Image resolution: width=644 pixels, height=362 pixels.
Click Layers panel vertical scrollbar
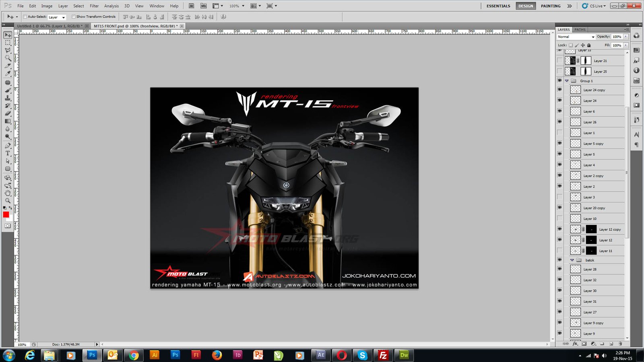[x=627, y=173]
